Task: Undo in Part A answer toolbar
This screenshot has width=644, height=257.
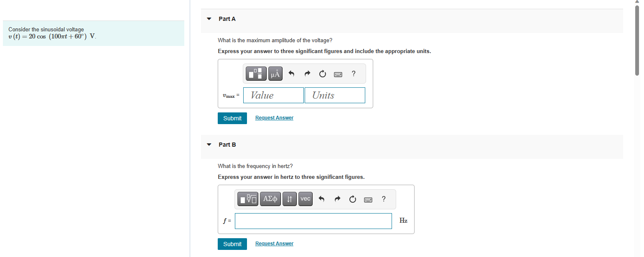Action: coord(292,74)
